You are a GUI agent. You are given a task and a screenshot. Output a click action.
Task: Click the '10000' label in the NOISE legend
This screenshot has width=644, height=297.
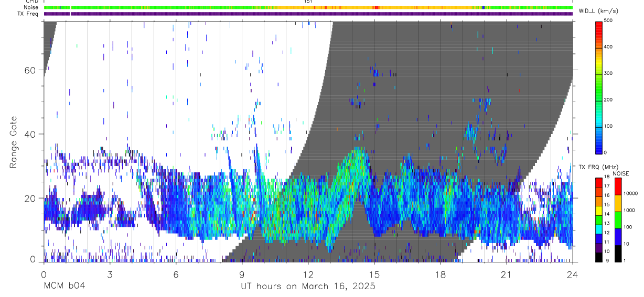pos(630,193)
